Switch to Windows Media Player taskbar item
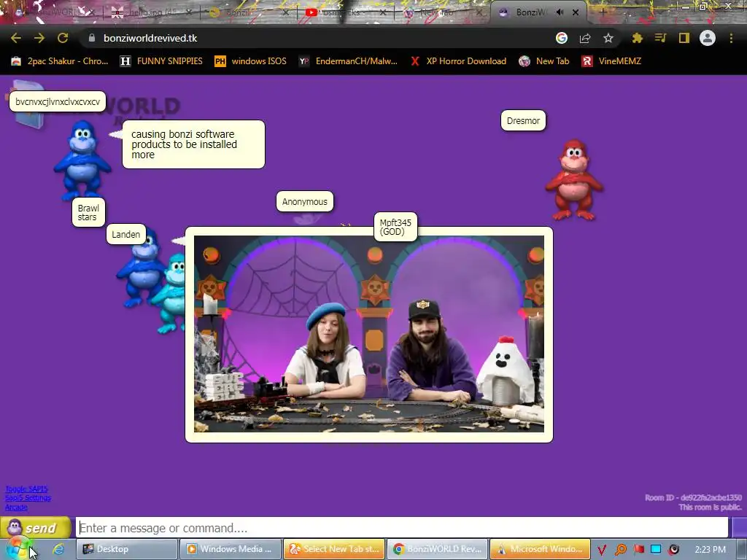This screenshot has width=747, height=560. point(231,549)
